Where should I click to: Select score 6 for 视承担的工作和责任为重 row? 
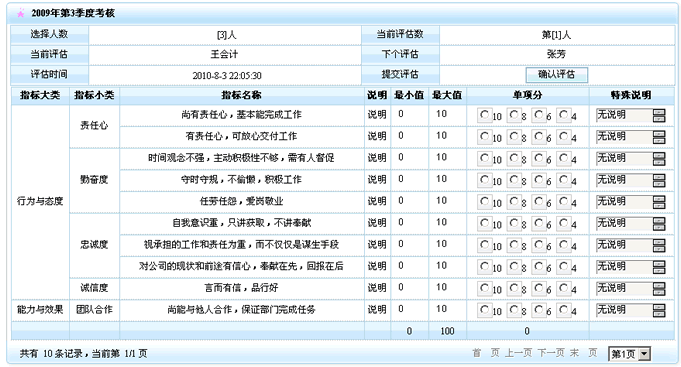[x=539, y=245]
